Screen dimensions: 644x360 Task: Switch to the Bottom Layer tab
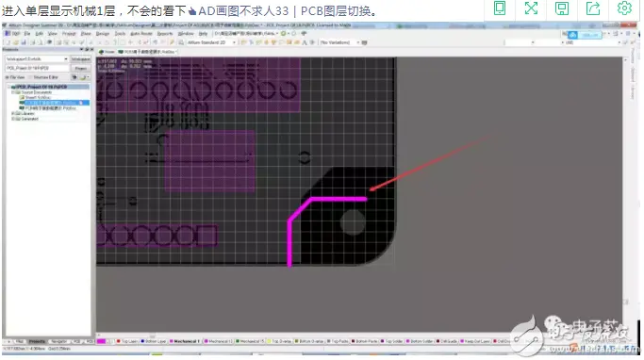pos(154,341)
